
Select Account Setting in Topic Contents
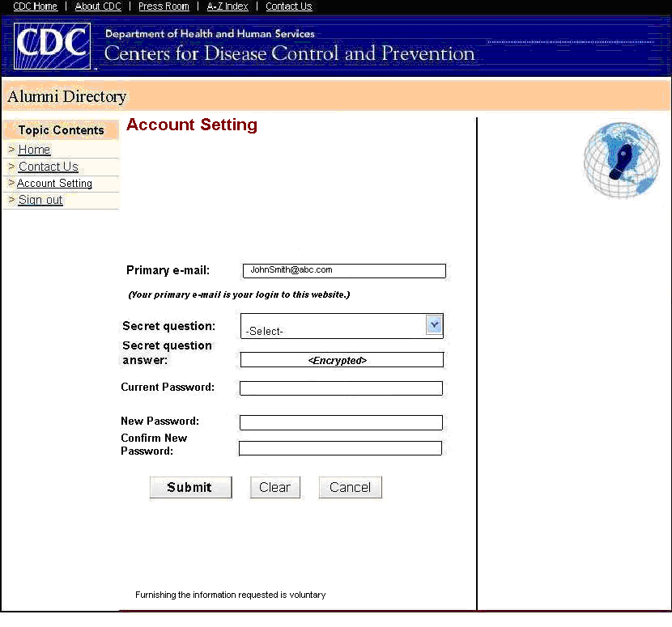(54, 184)
